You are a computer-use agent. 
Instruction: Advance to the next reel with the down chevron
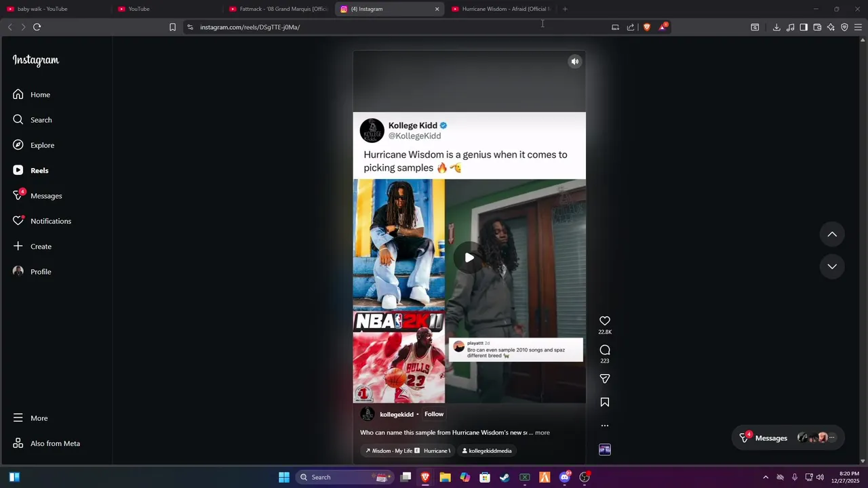click(x=832, y=266)
